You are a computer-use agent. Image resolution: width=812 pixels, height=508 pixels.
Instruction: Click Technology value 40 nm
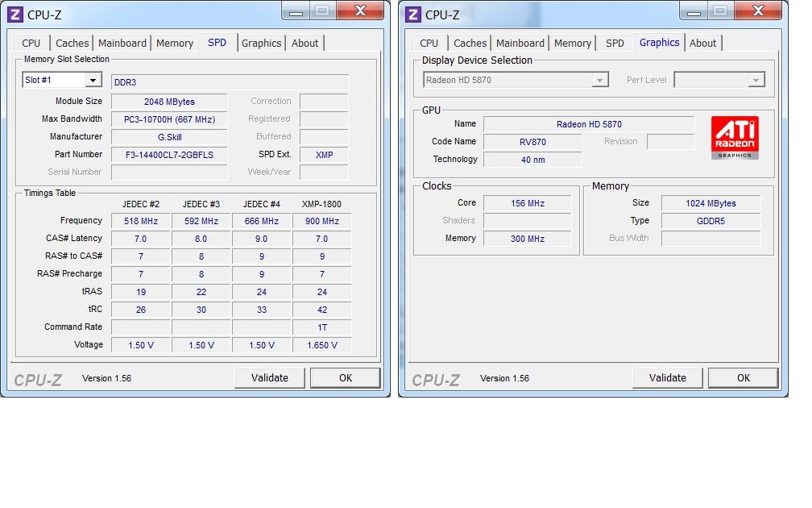pyautogui.click(x=532, y=160)
